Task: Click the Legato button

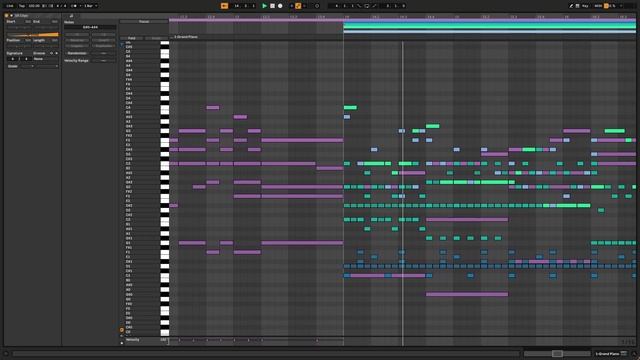Action: click(x=77, y=46)
